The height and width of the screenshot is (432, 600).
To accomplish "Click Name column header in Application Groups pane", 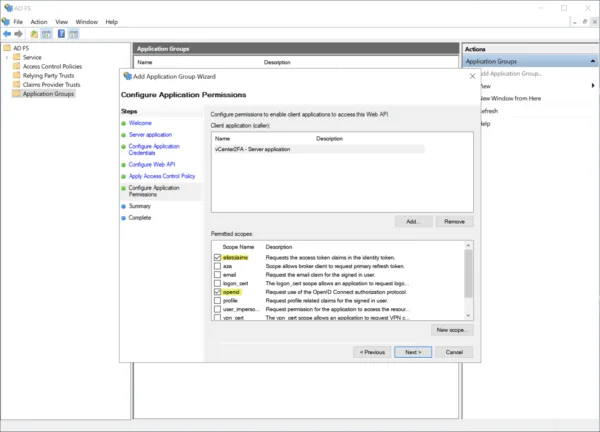I will [x=145, y=62].
